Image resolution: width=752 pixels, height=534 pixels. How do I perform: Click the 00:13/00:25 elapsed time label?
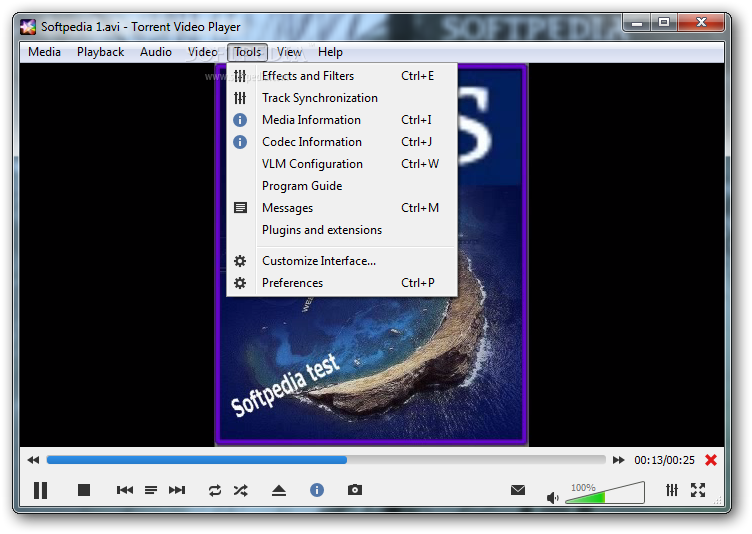click(664, 460)
